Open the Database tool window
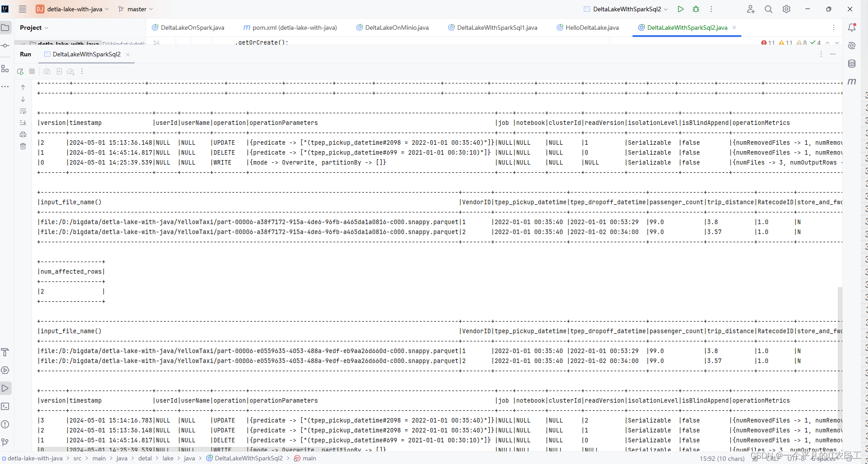This screenshot has width=868, height=464. pyautogui.click(x=852, y=63)
